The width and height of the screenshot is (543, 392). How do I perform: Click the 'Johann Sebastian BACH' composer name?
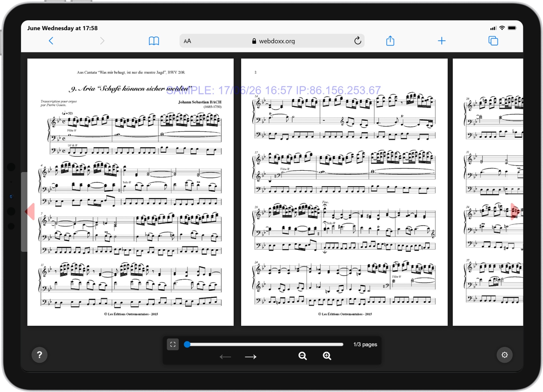(x=200, y=102)
